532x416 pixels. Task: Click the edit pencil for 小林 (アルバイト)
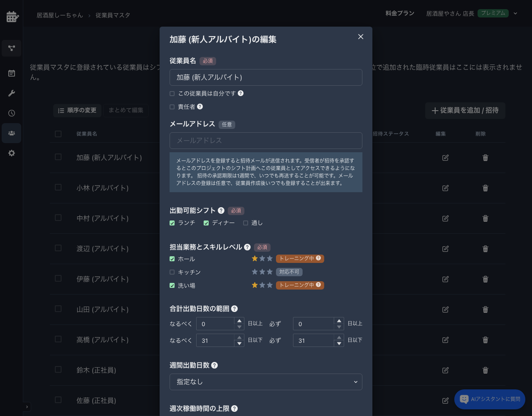[445, 188]
